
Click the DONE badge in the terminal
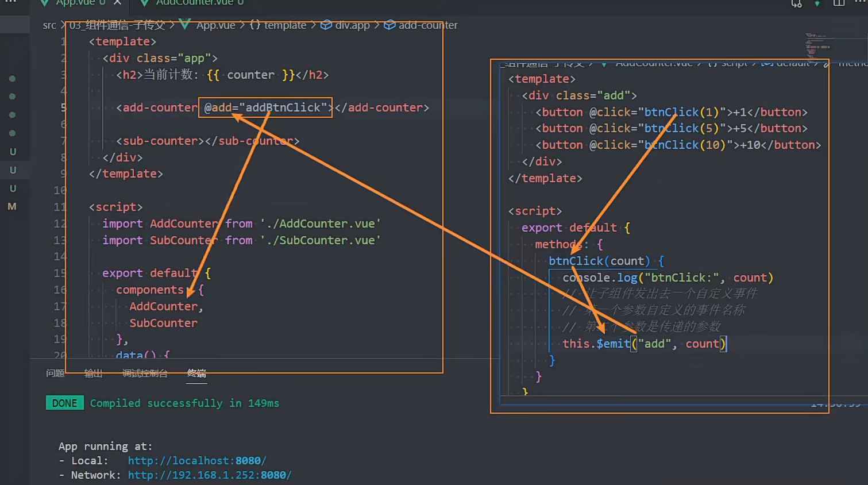pyautogui.click(x=64, y=403)
